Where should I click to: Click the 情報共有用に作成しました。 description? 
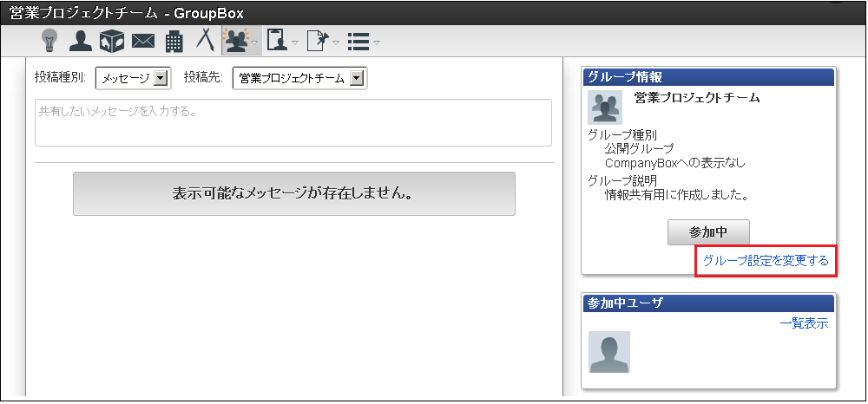(x=677, y=195)
